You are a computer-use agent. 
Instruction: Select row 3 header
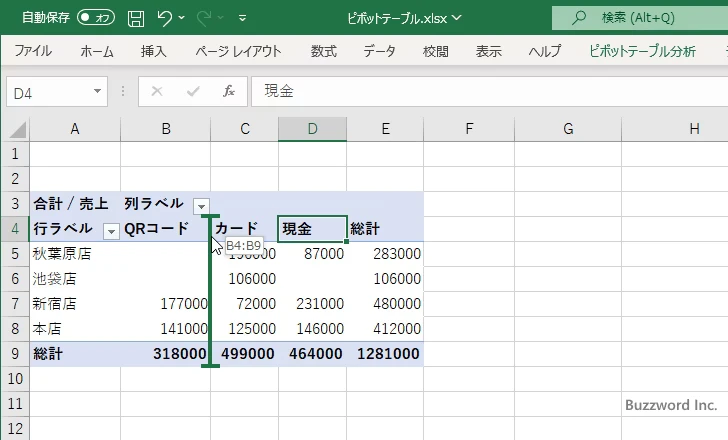click(x=15, y=204)
